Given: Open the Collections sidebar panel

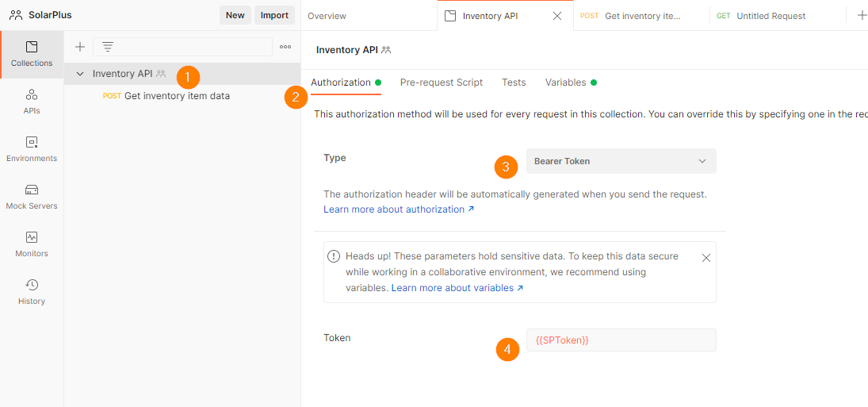Looking at the screenshot, I should point(32,54).
